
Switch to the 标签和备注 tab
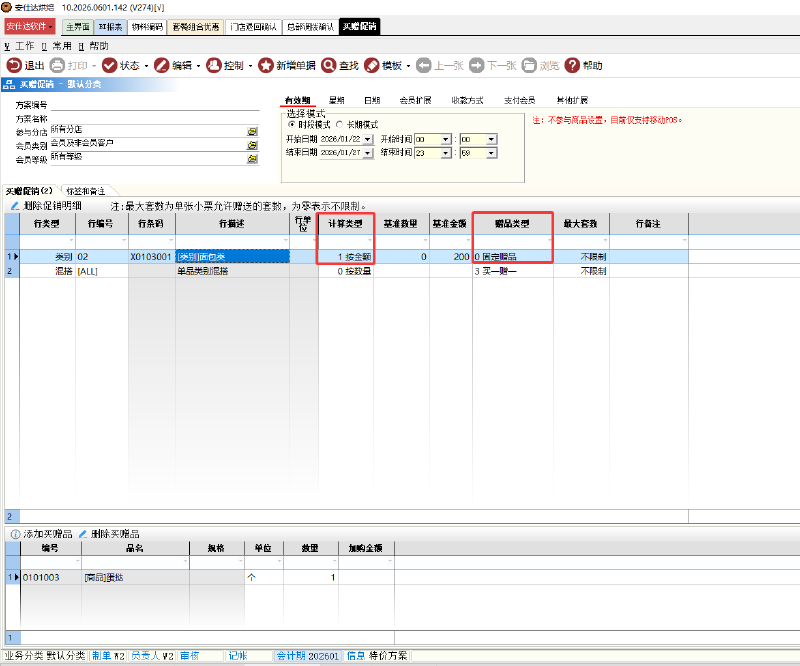point(86,191)
